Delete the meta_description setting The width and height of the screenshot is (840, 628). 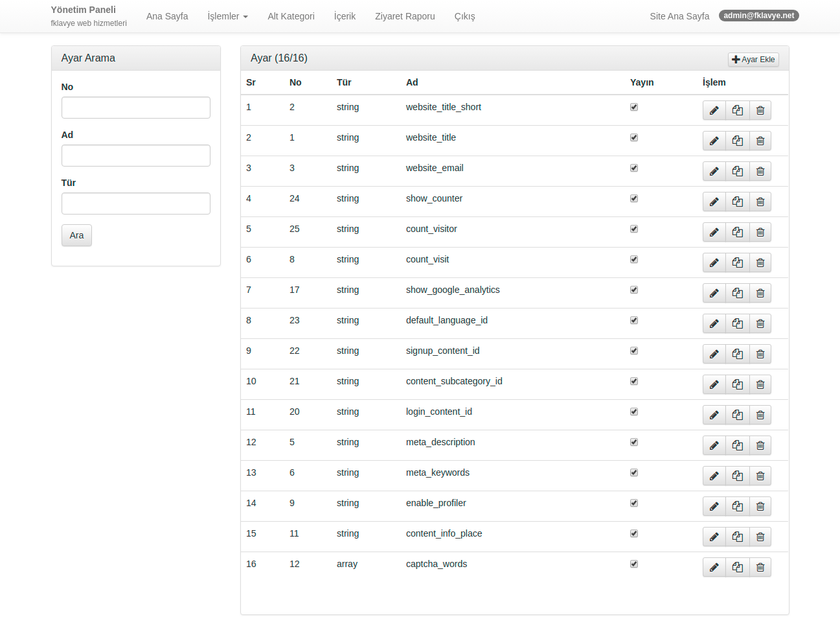(760, 445)
